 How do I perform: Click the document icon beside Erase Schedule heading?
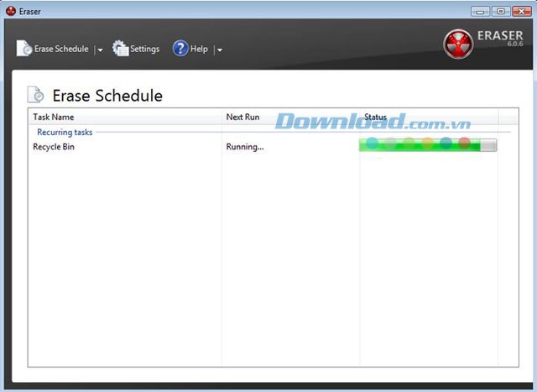click(x=36, y=95)
